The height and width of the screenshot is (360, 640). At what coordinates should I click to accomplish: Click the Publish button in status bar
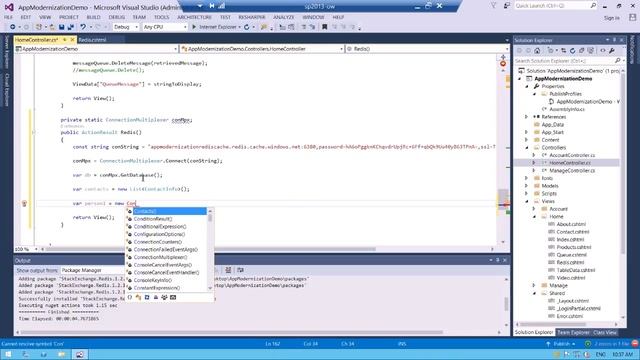coord(561,344)
